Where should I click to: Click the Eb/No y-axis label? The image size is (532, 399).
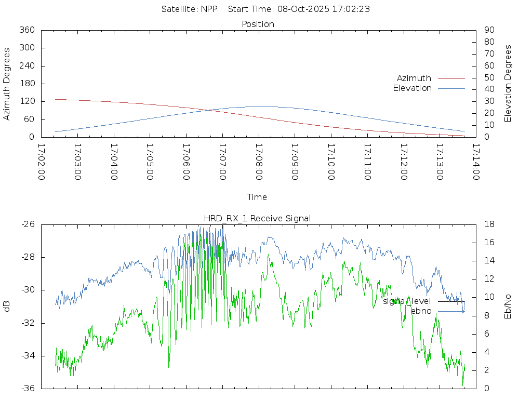pos(508,306)
